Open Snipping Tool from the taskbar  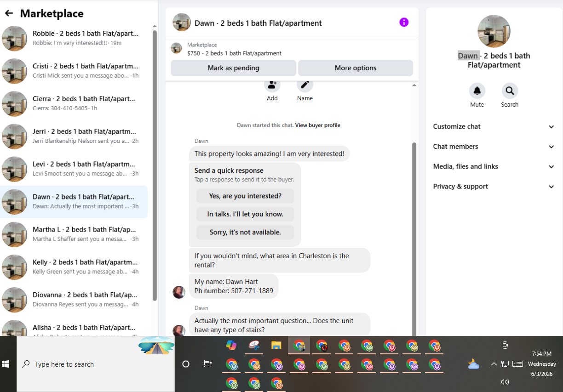coord(254,346)
